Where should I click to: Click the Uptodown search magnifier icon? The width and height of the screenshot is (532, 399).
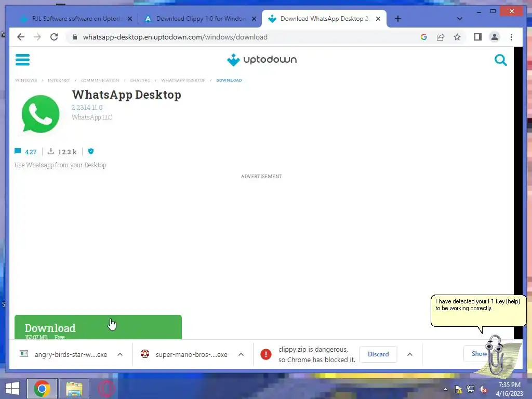click(x=500, y=60)
